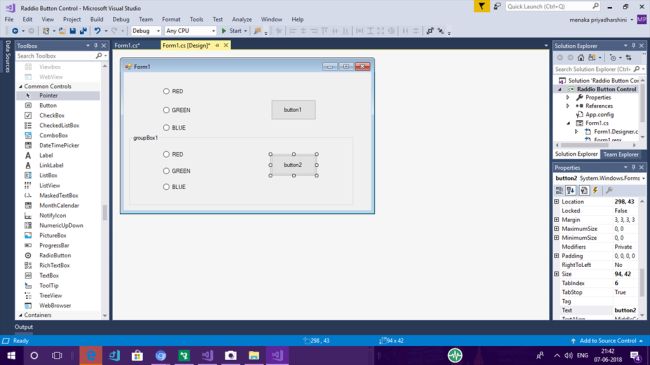Click Add to Source Control in status bar
The width and height of the screenshot is (650, 365).
607,341
